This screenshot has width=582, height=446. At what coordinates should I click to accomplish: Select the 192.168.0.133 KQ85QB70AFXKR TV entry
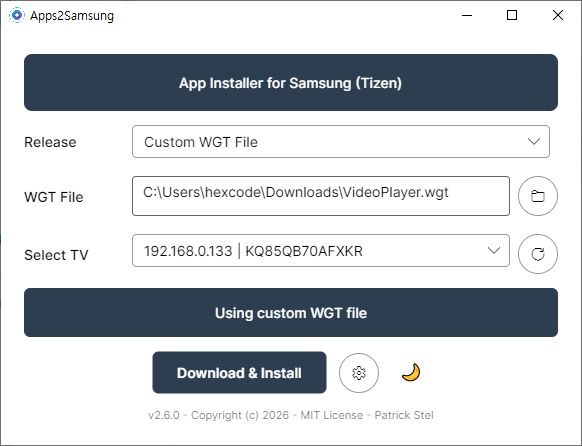point(321,250)
